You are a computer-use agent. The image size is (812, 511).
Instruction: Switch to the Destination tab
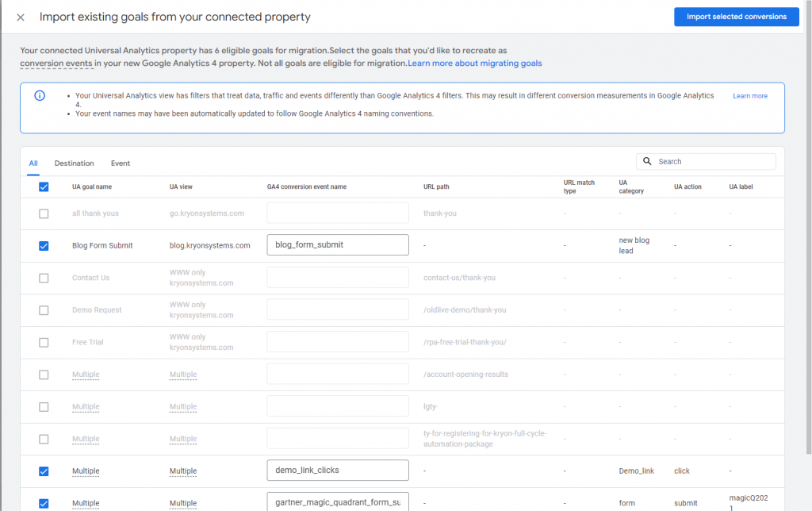click(74, 163)
